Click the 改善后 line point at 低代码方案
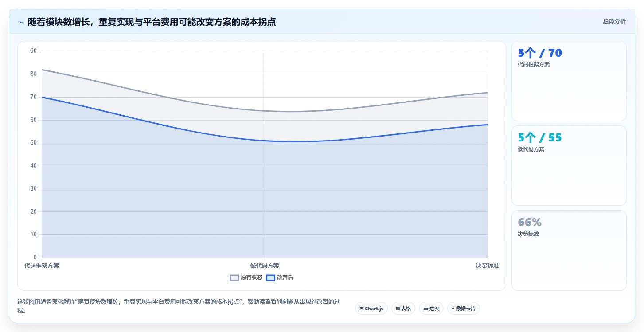The image size is (644, 332). click(265, 141)
